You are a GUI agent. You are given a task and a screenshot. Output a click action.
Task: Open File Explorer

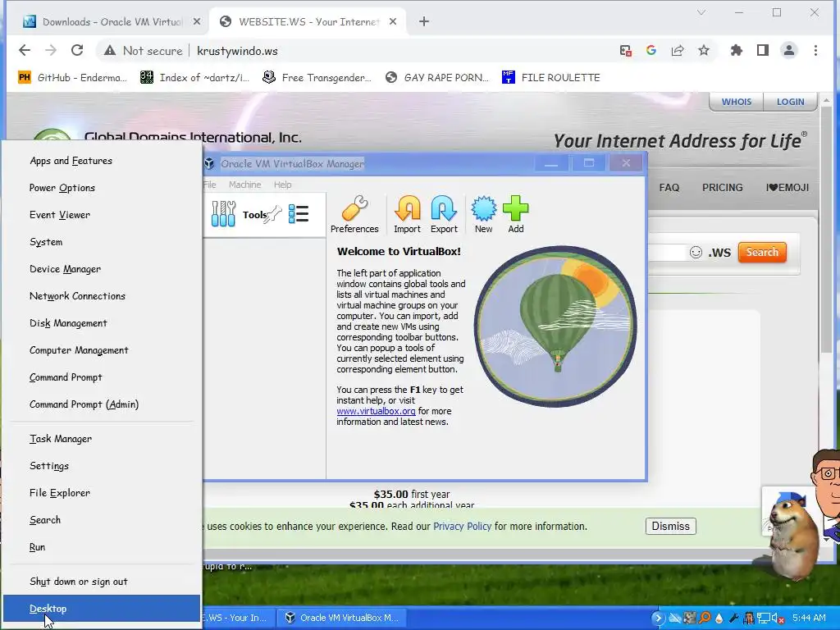(102, 493)
